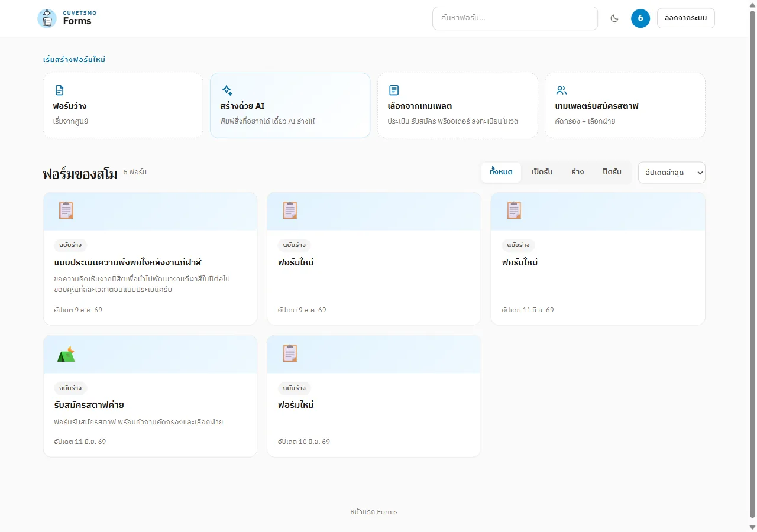
Task: Open the อัปเดตล่าสุด sort dropdown
Action: click(672, 173)
